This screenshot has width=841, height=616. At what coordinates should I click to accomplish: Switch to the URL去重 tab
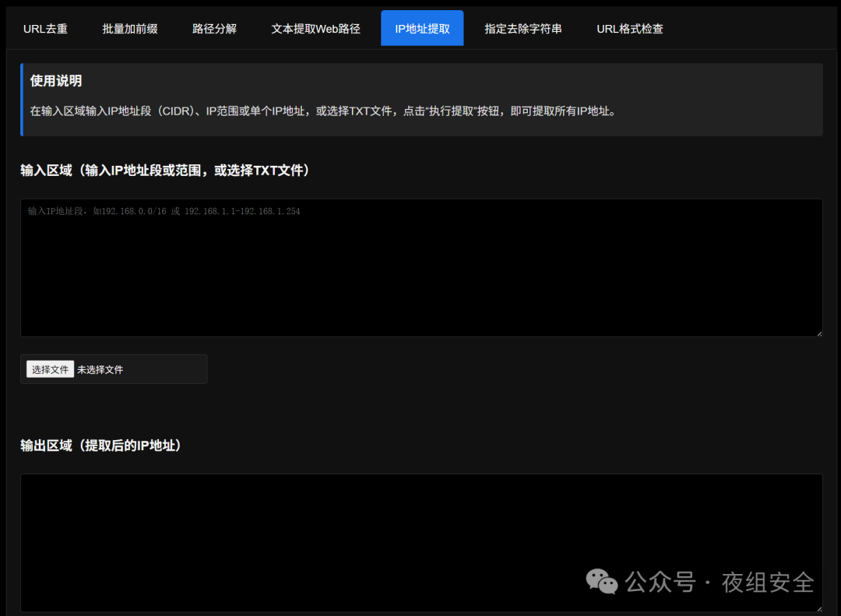point(45,28)
